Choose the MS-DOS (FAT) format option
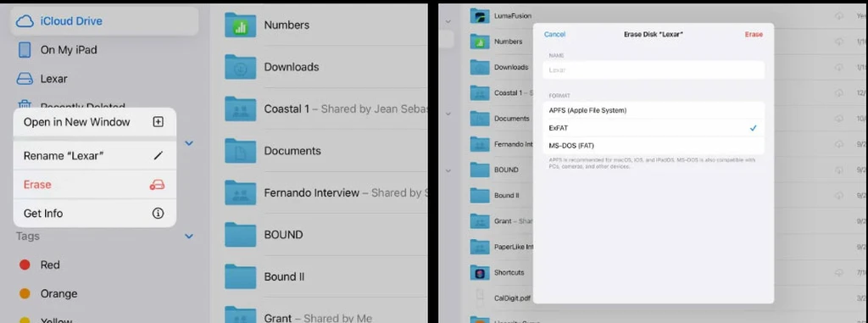This screenshot has width=868, height=323. [654, 146]
